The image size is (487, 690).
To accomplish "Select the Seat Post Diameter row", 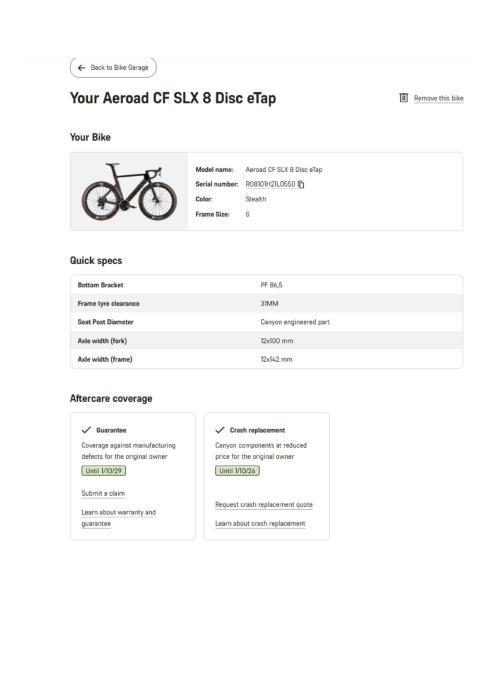I will [267, 322].
